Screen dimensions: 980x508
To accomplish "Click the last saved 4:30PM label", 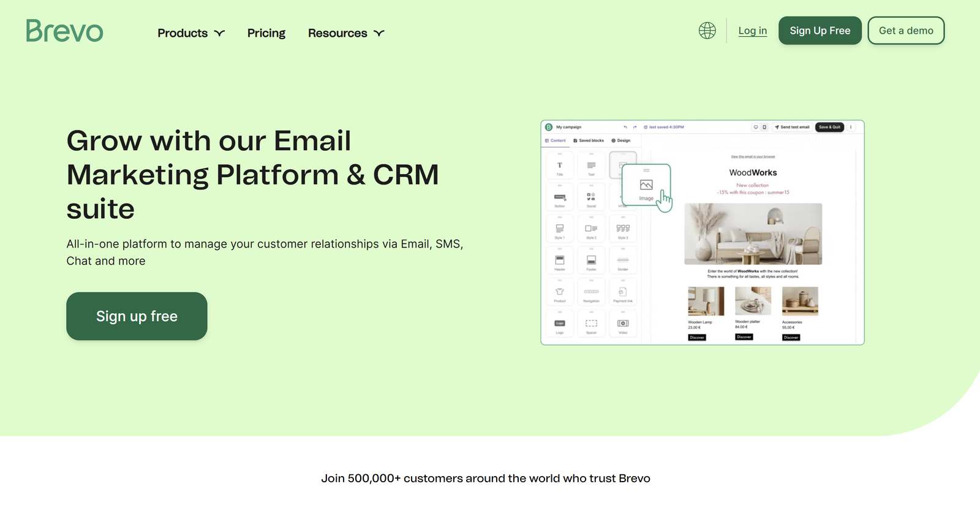I will tap(664, 127).
